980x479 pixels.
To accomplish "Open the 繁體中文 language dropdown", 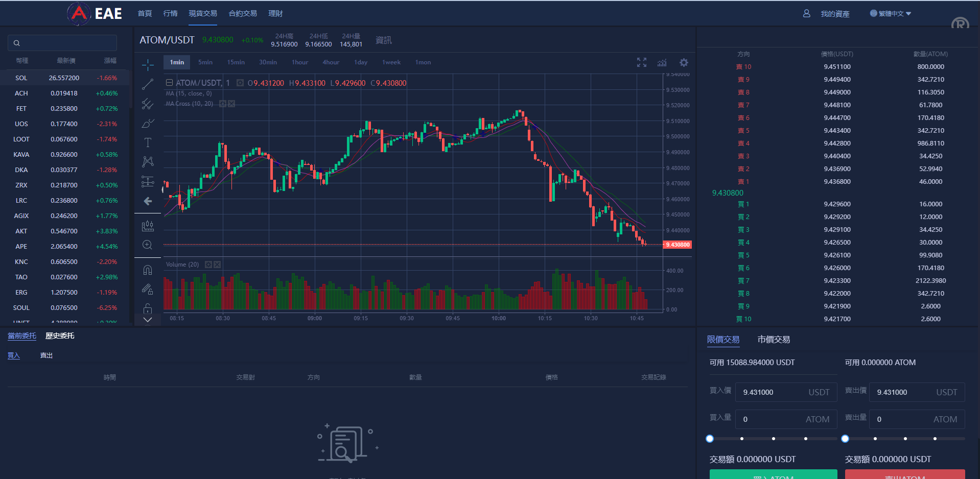I will (890, 13).
